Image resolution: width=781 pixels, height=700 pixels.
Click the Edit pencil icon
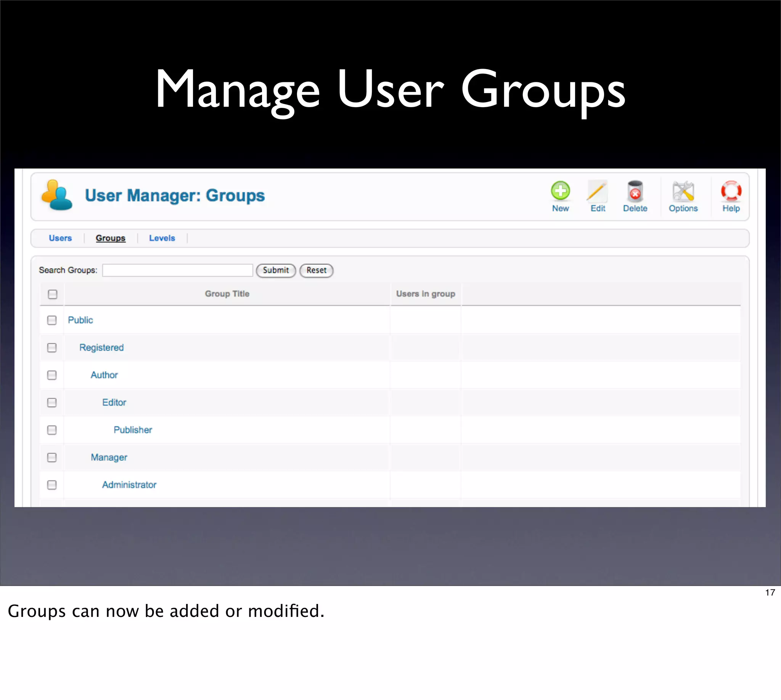(598, 191)
